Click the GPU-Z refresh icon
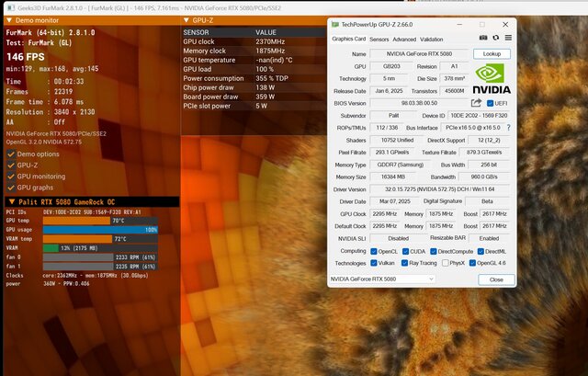The image size is (588, 376). coord(494,39)
